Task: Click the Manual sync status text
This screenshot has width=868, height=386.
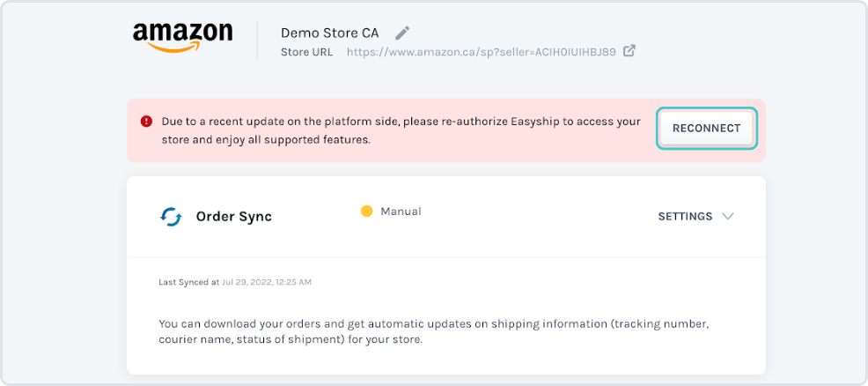Action: click(401, 211)
